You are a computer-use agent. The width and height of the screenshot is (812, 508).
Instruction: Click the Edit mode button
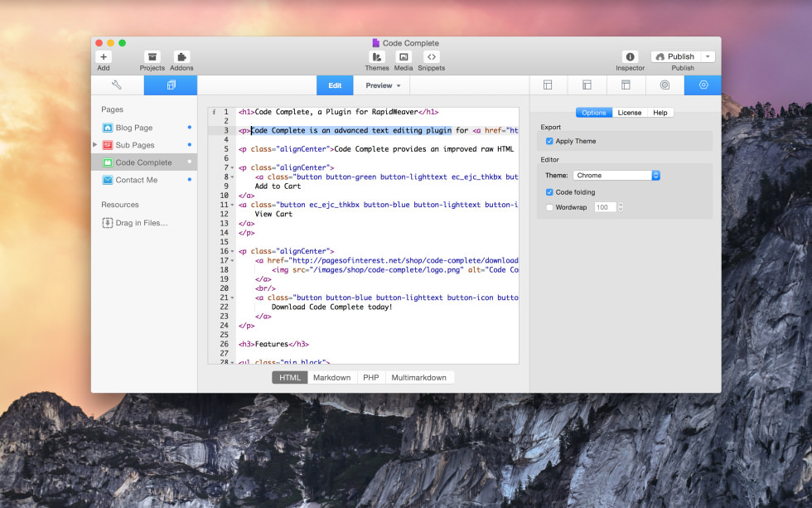[335, 85]
